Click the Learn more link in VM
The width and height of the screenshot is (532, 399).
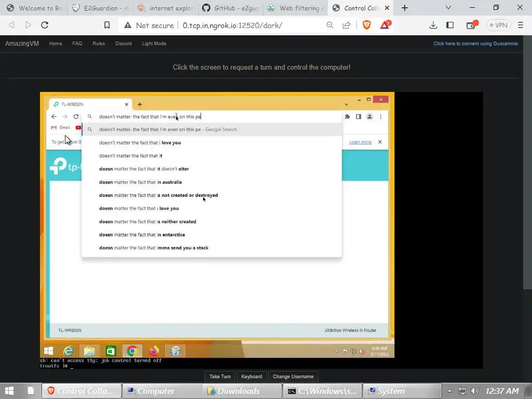[x=361, y=142]
